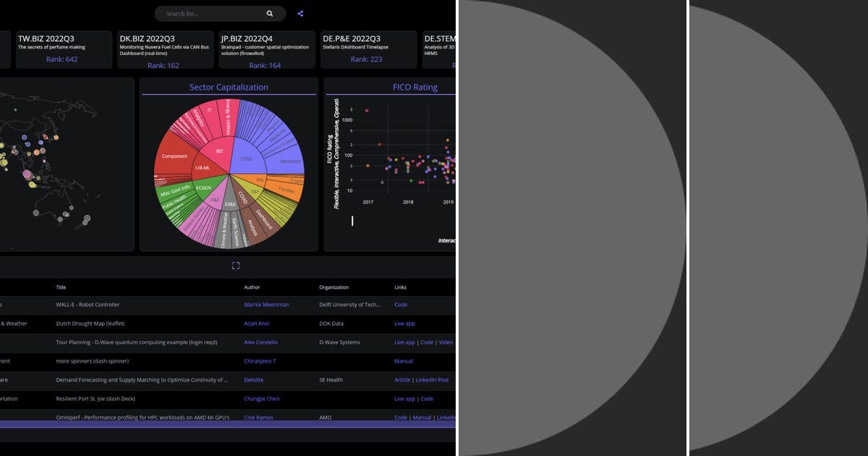Expand the Genomics slice in Sector Capitalization
Viewport: 868px width, 456px height.
(x=289, y=161)
